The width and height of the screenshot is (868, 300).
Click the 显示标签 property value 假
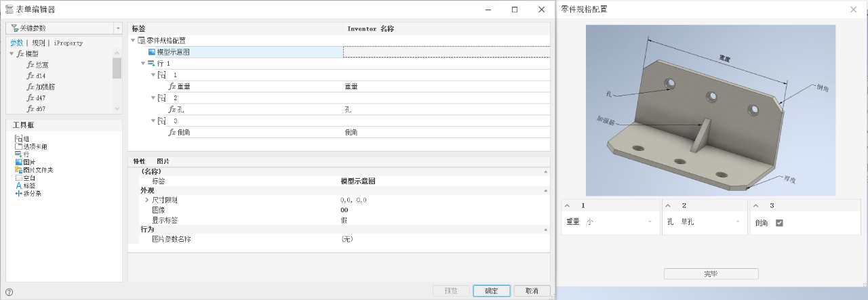point(344,220)
